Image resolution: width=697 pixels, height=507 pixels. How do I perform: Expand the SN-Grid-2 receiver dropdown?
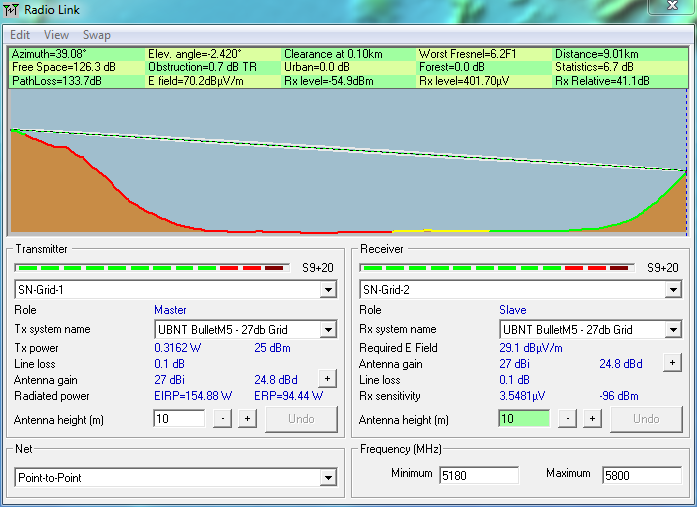tap(673, 290)
